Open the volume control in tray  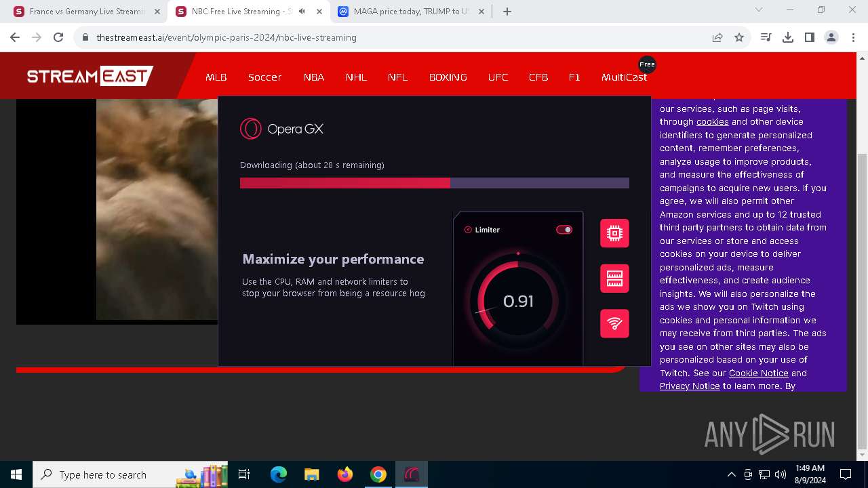tap(781, 474)
